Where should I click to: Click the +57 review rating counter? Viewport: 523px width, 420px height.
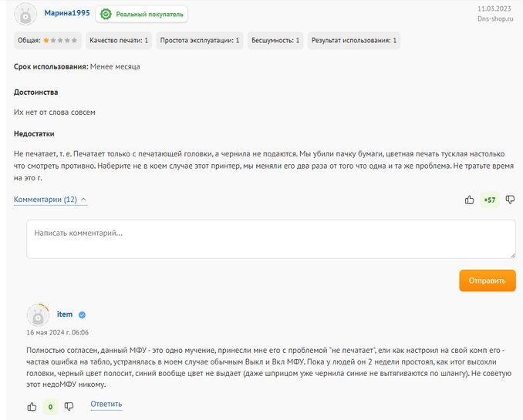click(489, 200)
